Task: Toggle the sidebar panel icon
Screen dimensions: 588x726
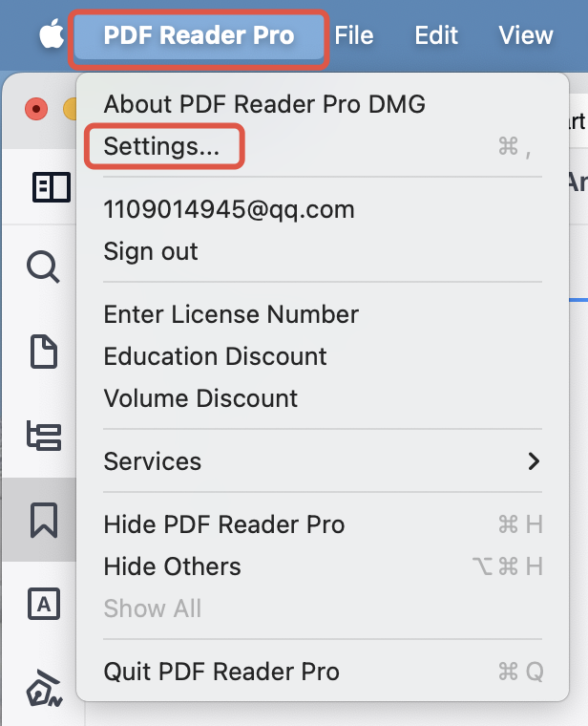Action: point(52,187)
